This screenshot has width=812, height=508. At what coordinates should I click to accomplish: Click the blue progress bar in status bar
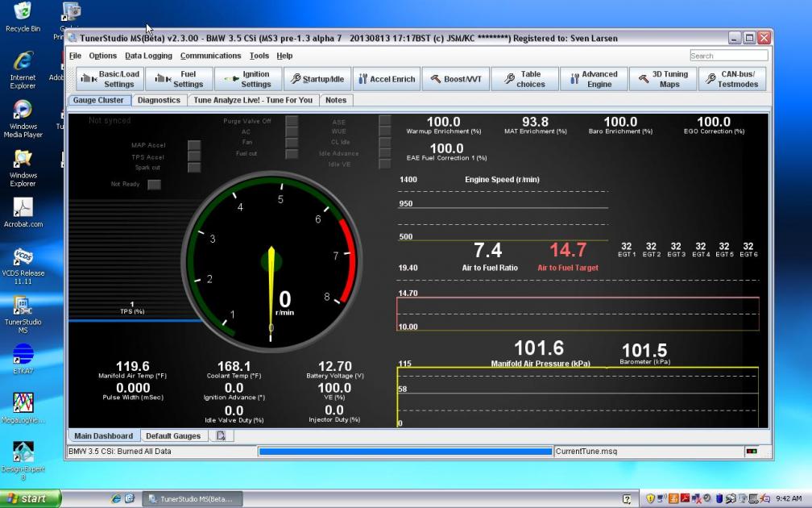coord(405,452)
